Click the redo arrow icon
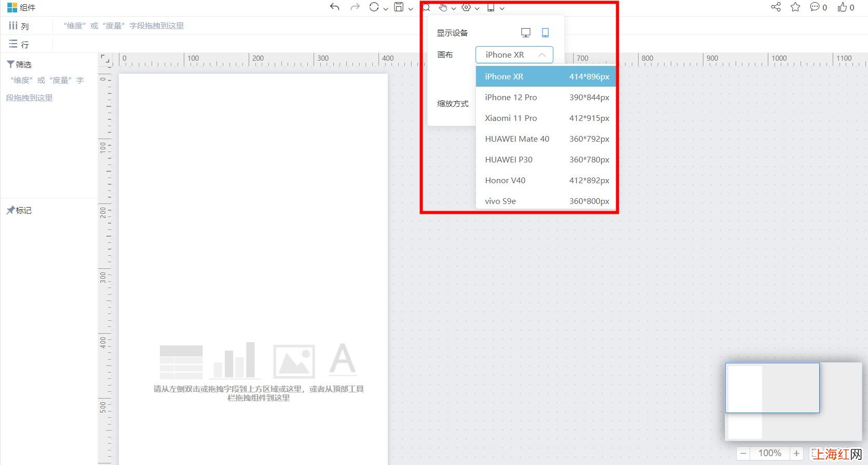 point(355,7)
